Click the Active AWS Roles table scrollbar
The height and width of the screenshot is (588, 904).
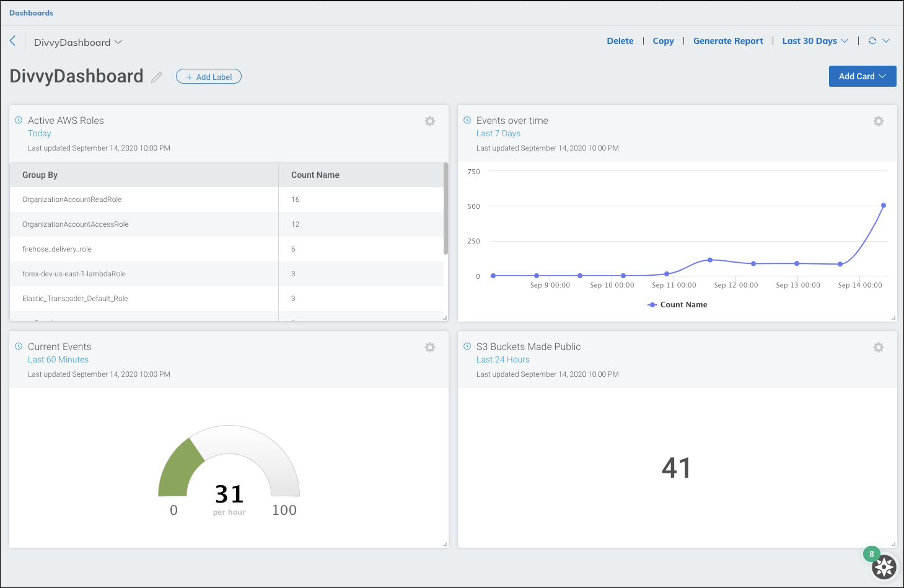445,208
